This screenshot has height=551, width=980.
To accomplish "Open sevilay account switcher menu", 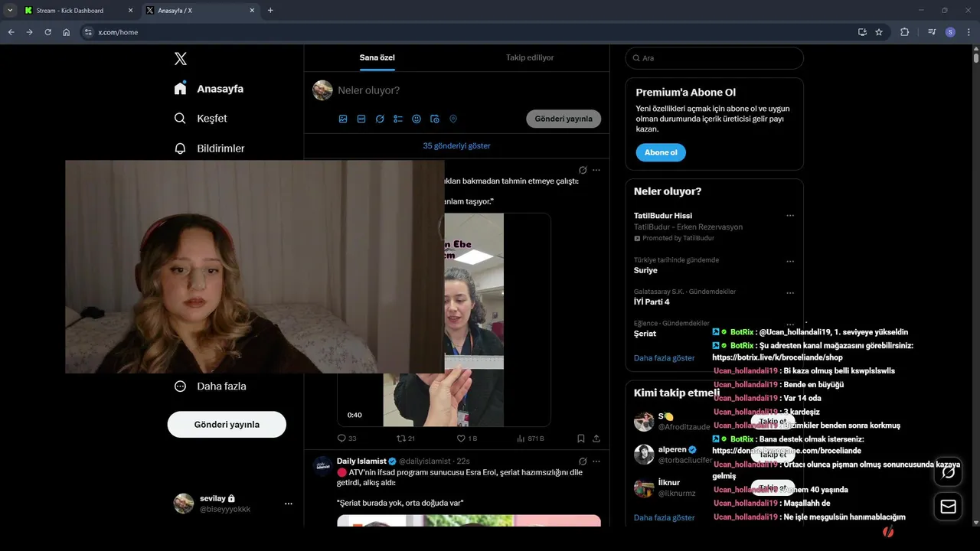I will 234,504.
